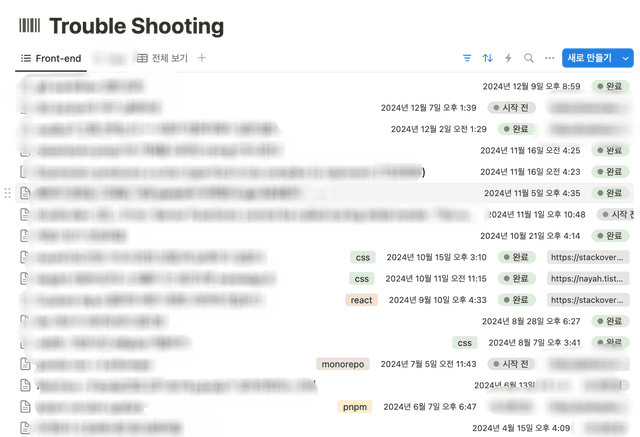Click the 완료 status on 12월 2일 row
Viewport: 640px width, 437px height.
point(516,129)
